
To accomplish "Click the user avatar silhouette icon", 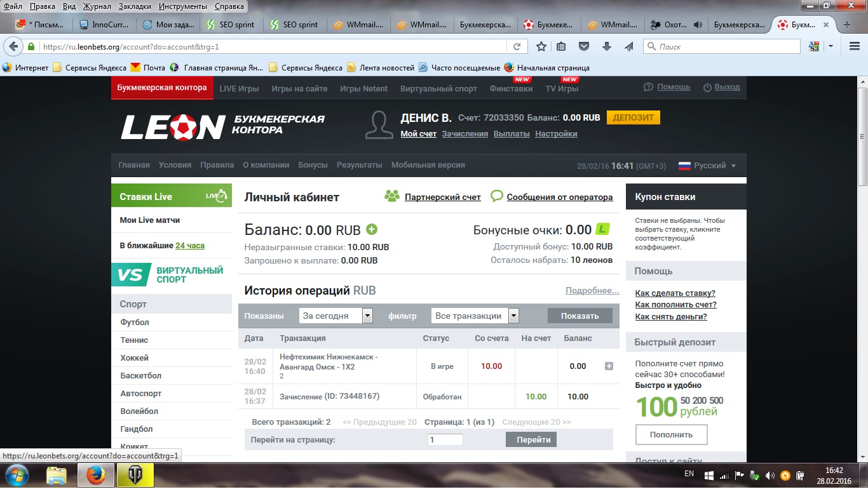I will [x=379, y=125].
